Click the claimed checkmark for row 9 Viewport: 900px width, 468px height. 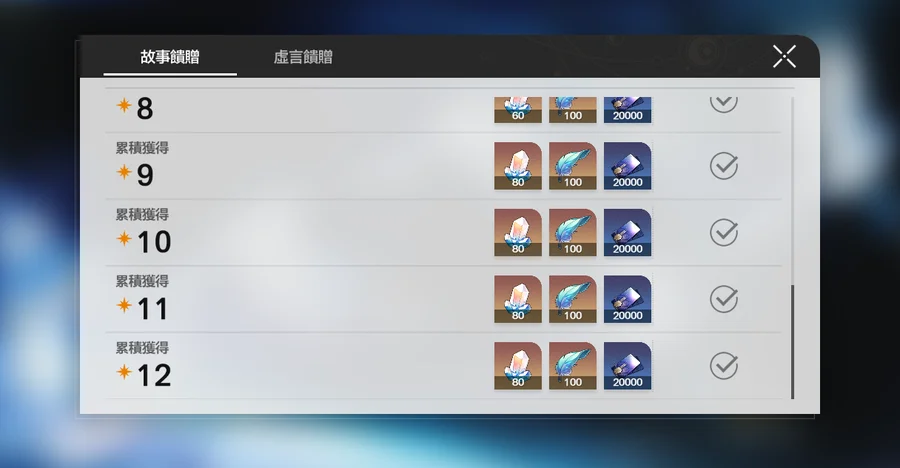(723, 166)
